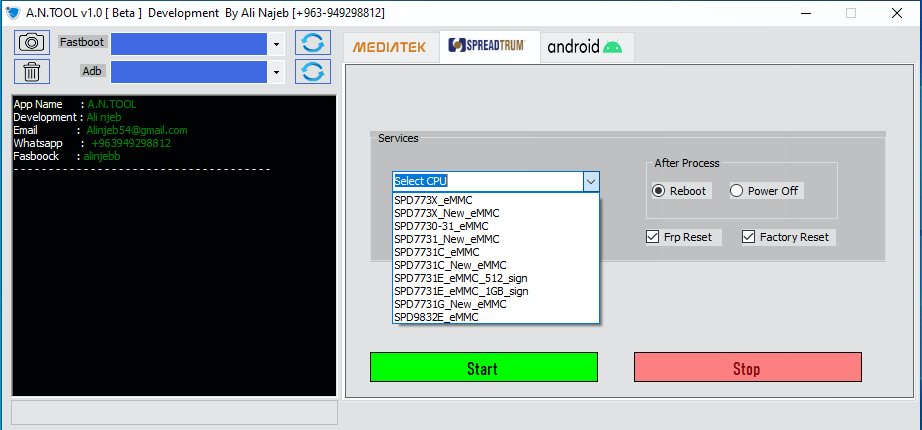Click the Ali njeb Development name
Screen dimensions: 922x430
104,117
